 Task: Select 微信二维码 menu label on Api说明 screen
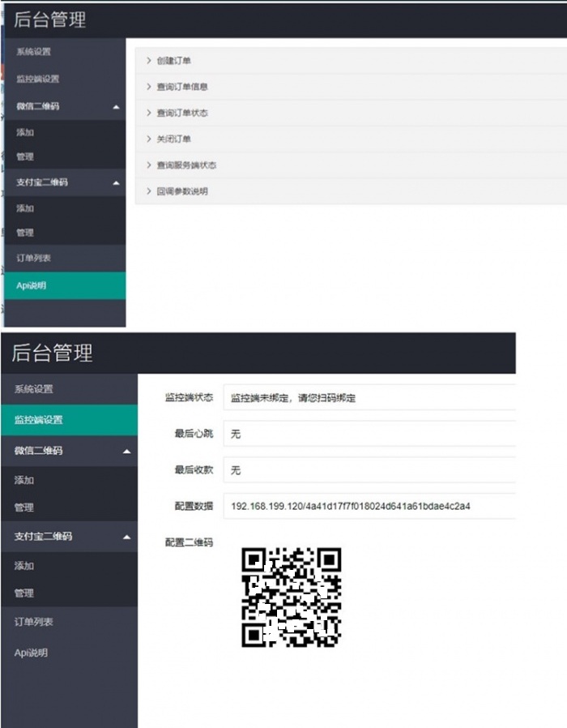[x=37, y=106]
